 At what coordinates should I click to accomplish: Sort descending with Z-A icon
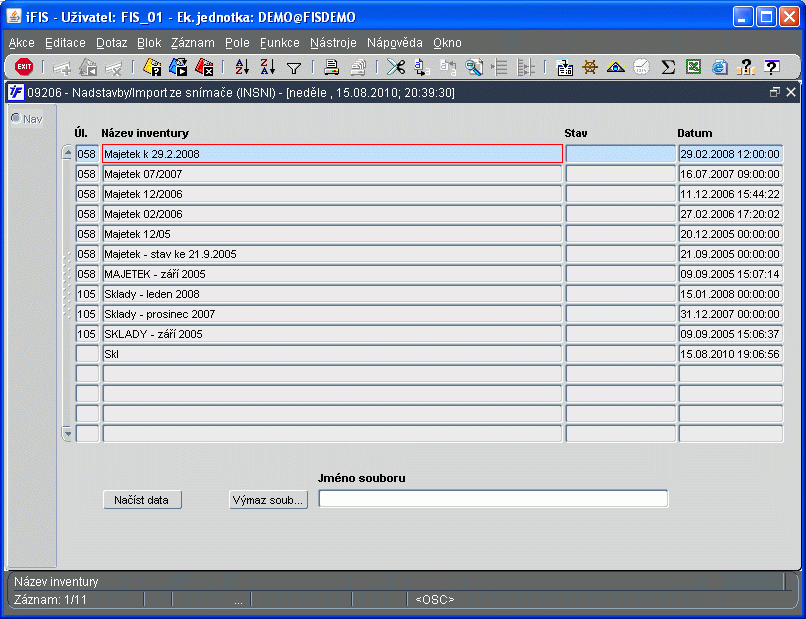pos(268,67)
